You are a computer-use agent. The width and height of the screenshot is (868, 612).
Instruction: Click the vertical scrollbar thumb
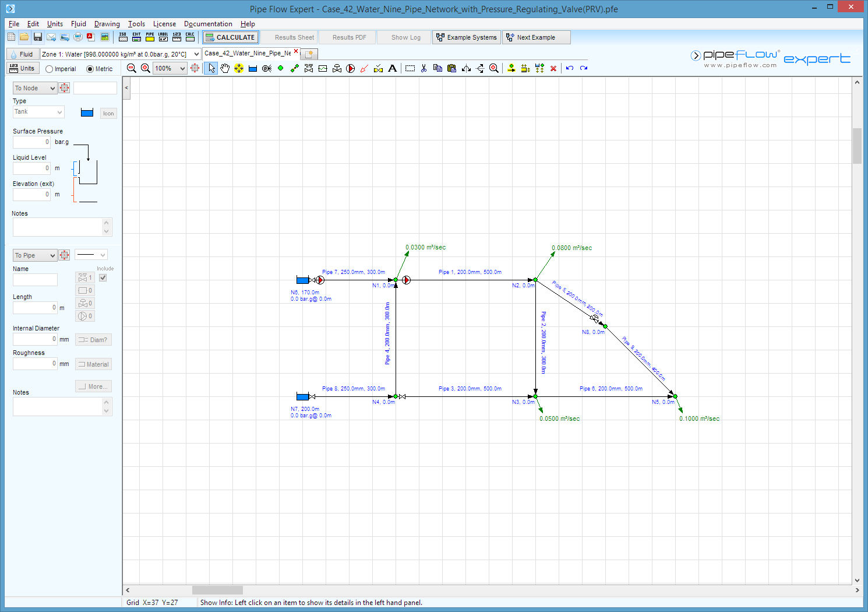click(857, 146)
